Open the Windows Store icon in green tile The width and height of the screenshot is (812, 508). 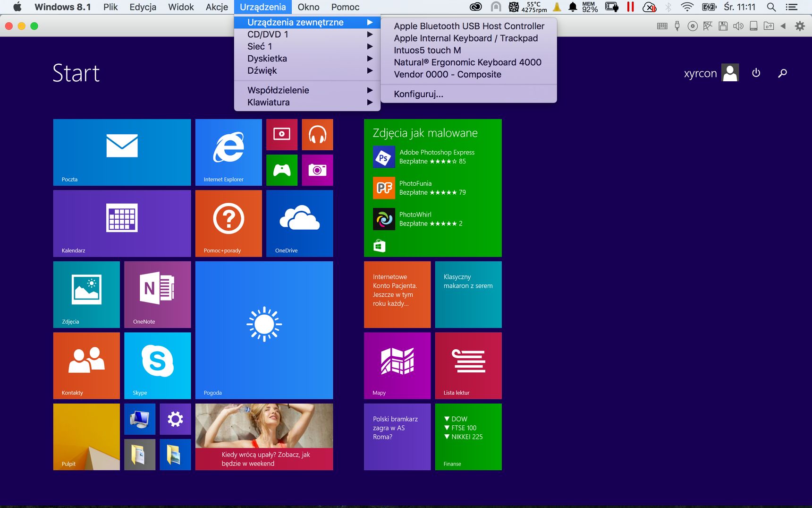pyautogui.click(x=380, y=246)
